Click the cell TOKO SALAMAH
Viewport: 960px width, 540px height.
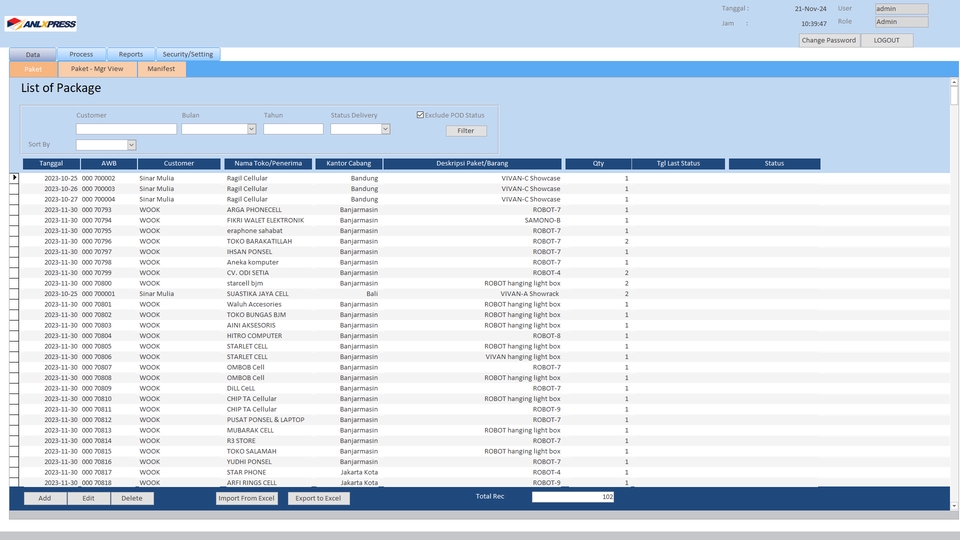coord(251,451)
